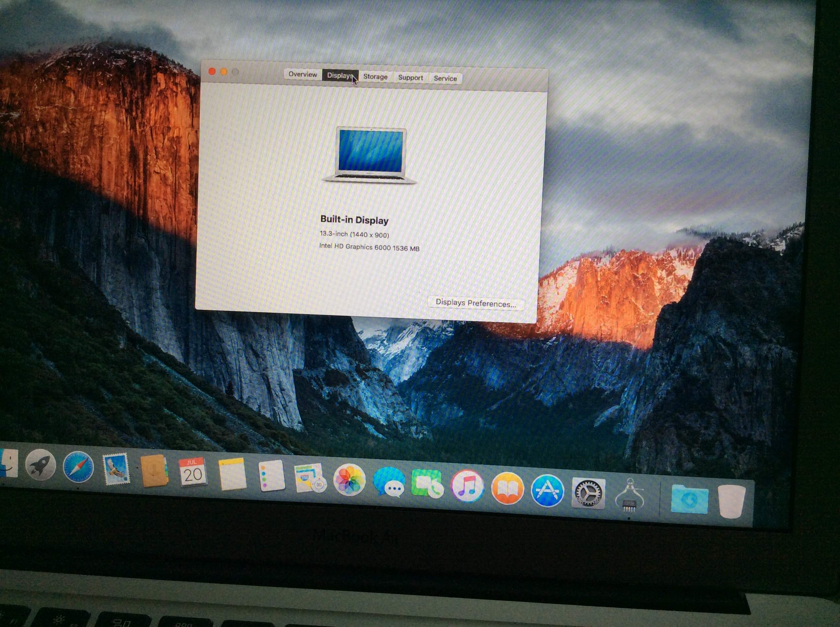The height and width of the screenshot is (627, 840).
Task: Open iTunes music note icon
Action: pos(467,486)
